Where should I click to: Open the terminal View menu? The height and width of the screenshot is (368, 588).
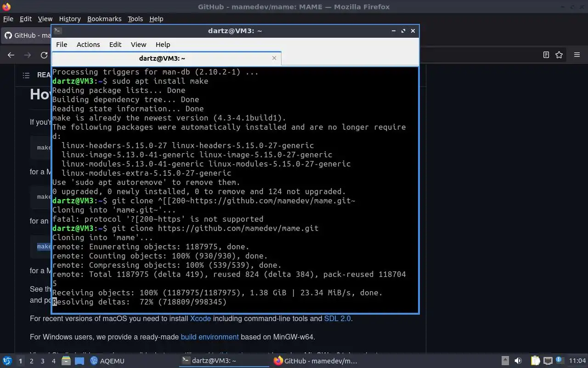(138, 45)
